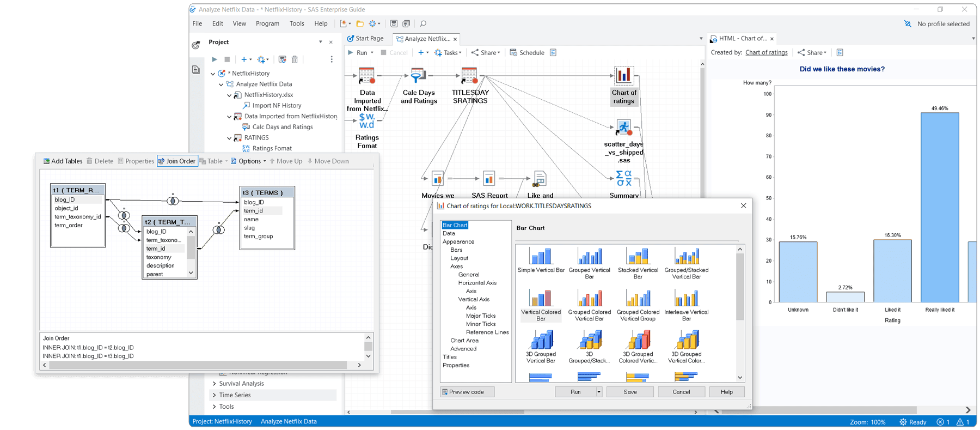Click the profile connection icon near No profile selected
980x430 pixels.
coord(908,23)
